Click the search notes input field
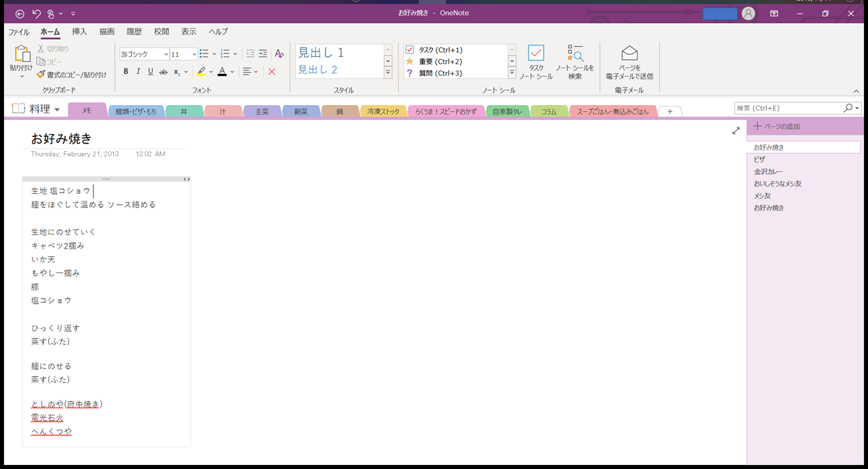868x469 pixels. (789, 108)
